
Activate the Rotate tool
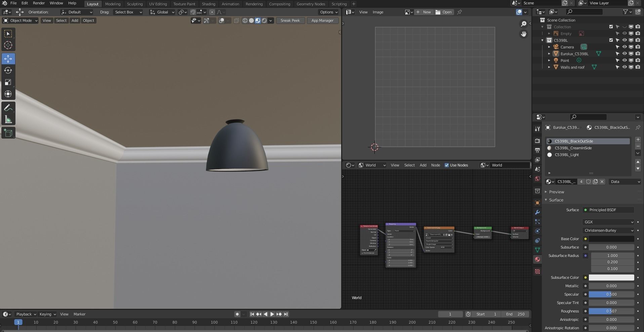[8, 70]
